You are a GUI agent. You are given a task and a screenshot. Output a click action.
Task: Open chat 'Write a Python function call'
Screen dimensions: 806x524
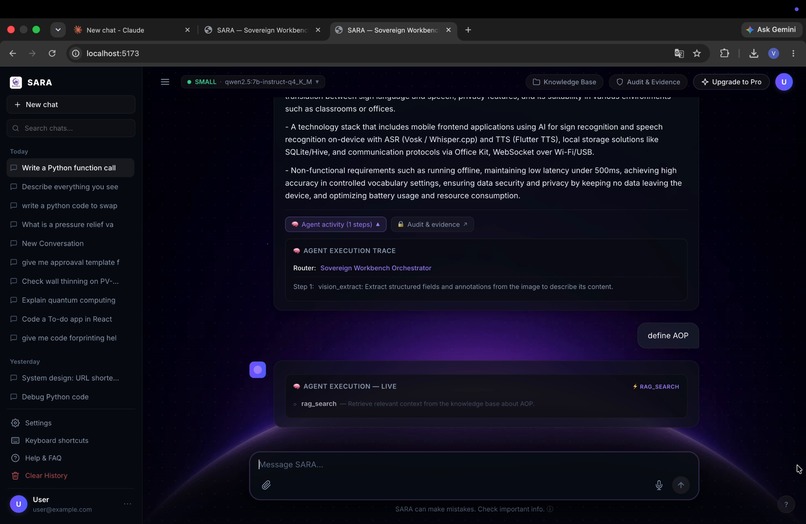click(x=70, y=168)
